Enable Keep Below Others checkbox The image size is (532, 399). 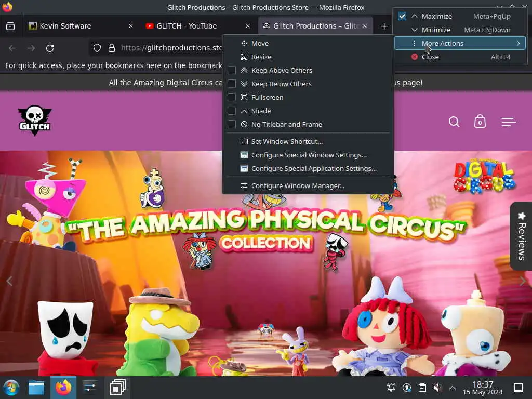click(232, 84)
